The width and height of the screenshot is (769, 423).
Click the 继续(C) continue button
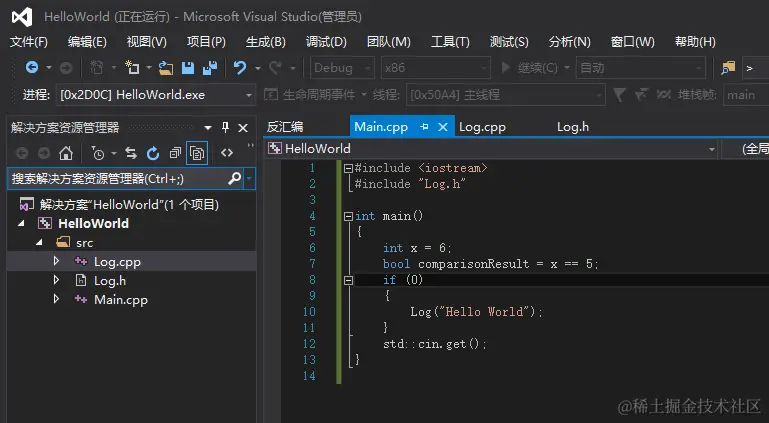529,68
